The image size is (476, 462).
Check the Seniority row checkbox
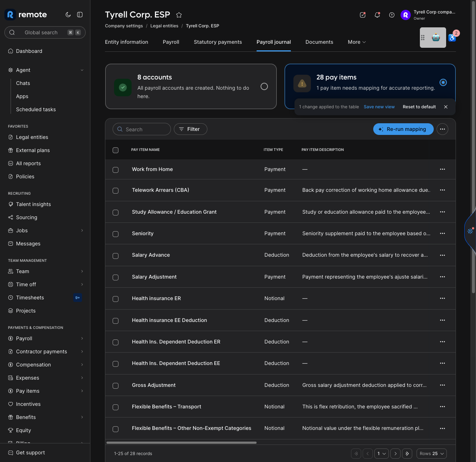pos(116,234)
